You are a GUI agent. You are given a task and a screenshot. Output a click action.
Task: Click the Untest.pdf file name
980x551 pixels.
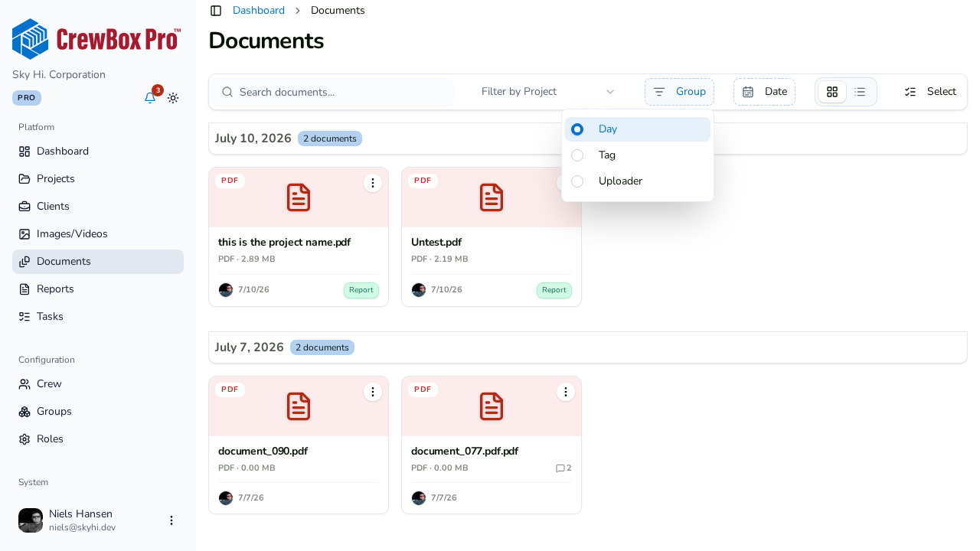click(x=436, y=243)
